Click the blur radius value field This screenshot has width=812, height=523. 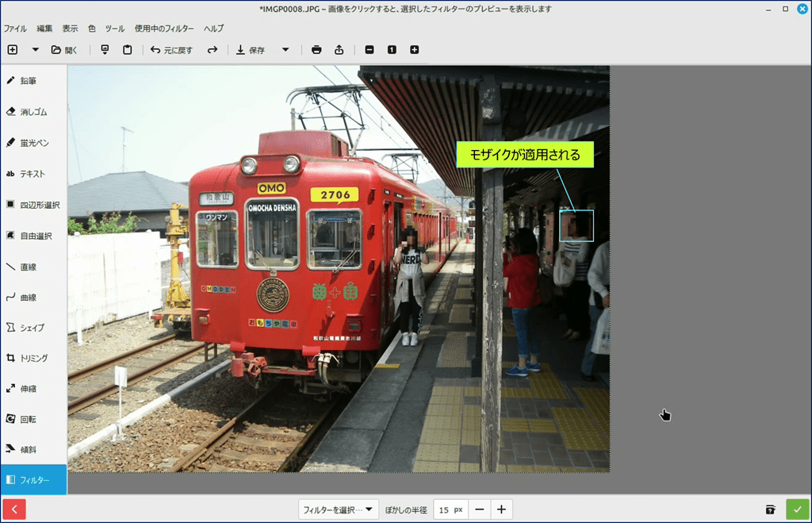[450, 510]
